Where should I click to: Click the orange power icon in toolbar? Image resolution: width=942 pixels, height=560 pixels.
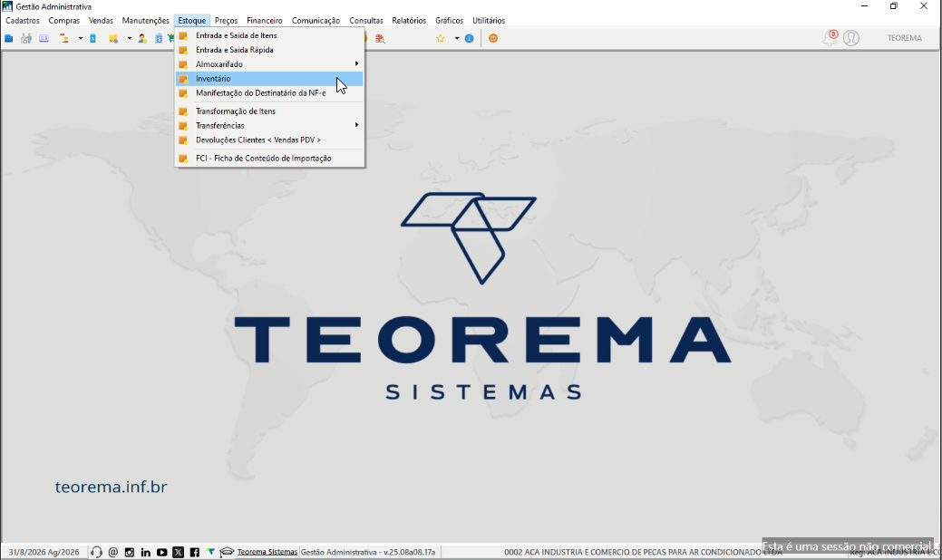(492, 38)
